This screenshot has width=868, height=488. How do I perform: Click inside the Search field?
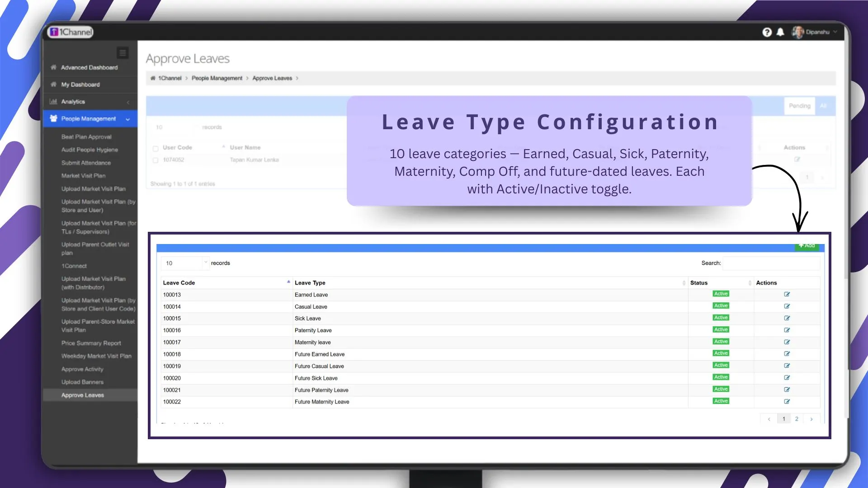[772, 263]
